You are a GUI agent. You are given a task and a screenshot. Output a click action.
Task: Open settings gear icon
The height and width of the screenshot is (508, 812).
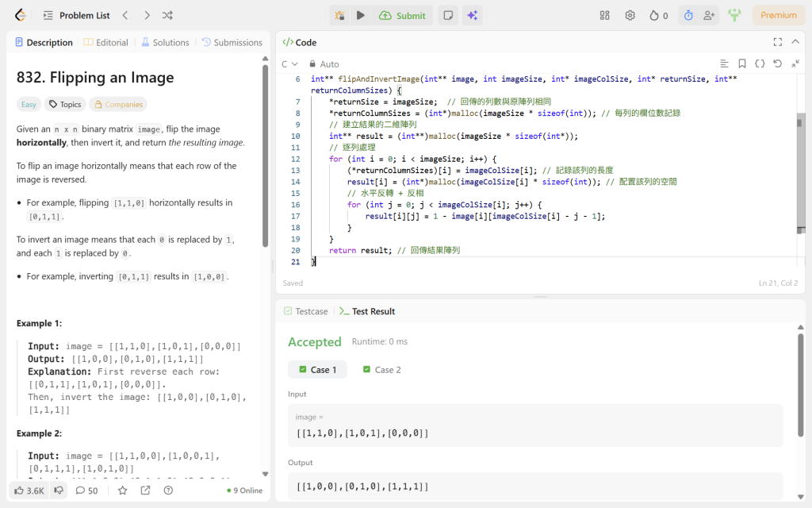click(x=630, y=16)
